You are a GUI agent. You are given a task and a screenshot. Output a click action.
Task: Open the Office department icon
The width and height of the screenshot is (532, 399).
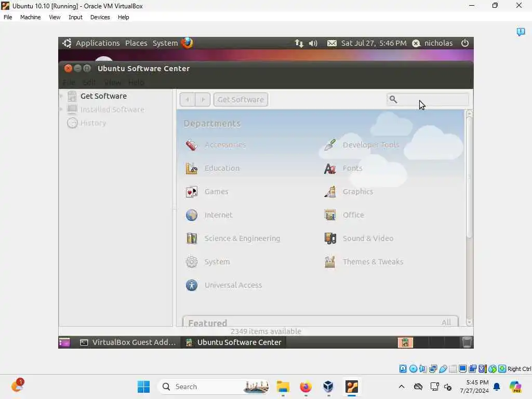pyautogui.click(x=330, y=215)
